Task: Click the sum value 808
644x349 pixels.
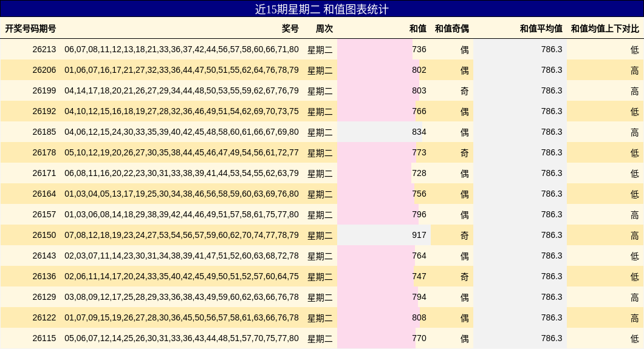Action: [x=419, y=318]
